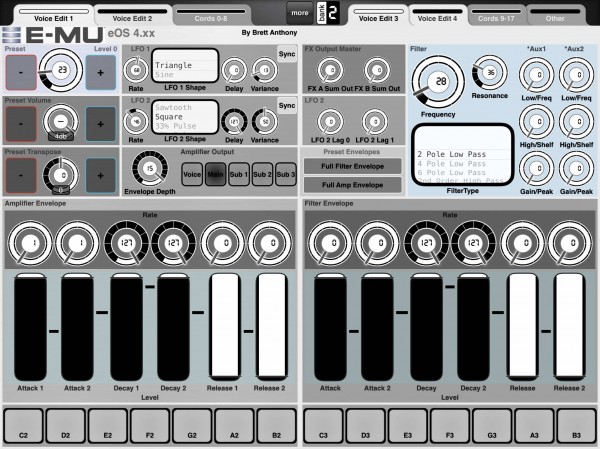The height and width of the screenshot is (449, 600).
Task: Increase Preset Transpose with plus button
Action: point(101,175)
